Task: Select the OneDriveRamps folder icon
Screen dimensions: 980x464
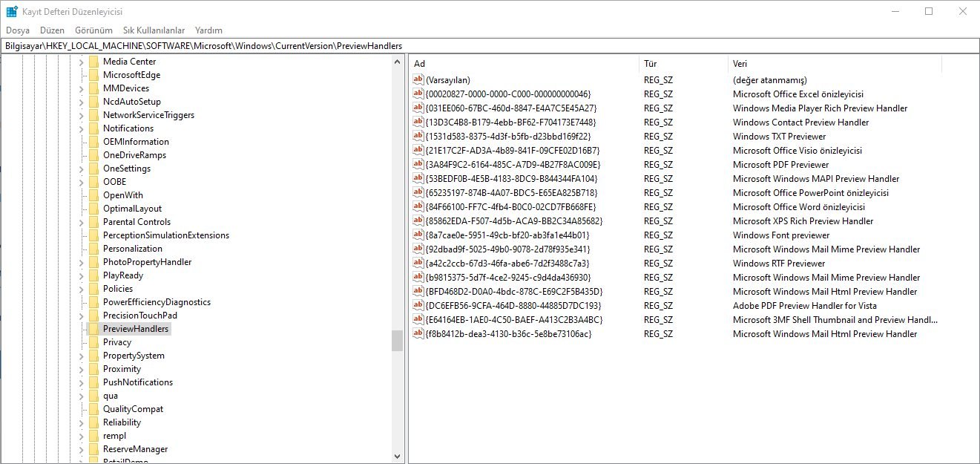Action: tap(93, 155)
